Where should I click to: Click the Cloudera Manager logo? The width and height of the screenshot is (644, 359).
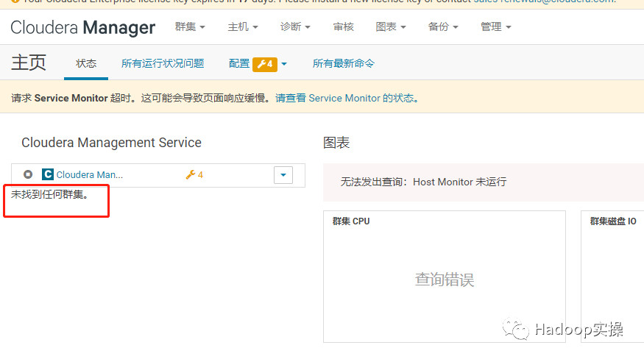(x=83, y=27)
